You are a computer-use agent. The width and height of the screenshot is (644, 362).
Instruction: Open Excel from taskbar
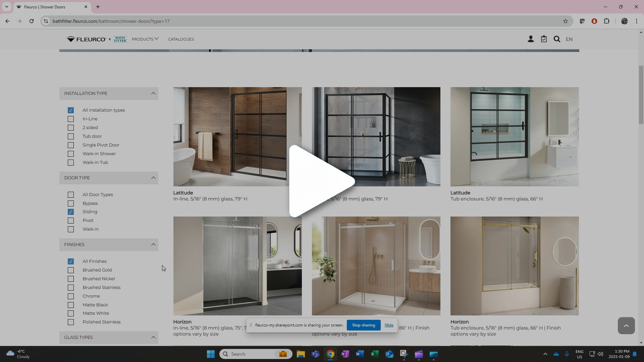[374, 354]
